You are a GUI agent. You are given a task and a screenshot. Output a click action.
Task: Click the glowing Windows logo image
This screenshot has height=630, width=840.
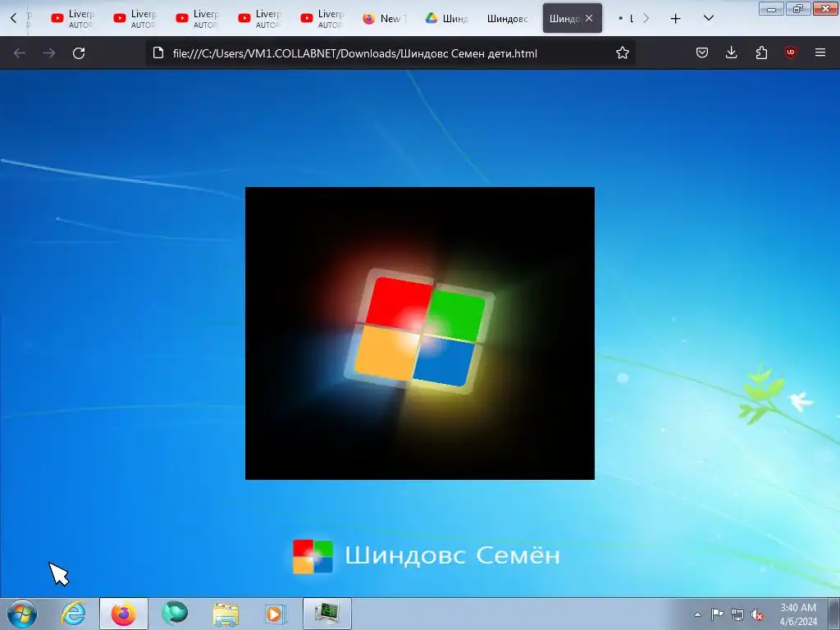tap(419, 333)
